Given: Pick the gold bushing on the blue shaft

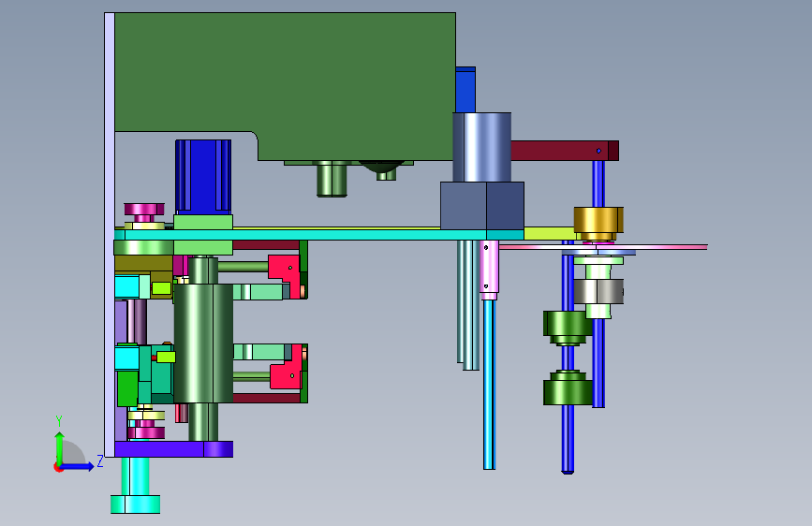Looking at the screenshot, I should (x=598, y=222).
